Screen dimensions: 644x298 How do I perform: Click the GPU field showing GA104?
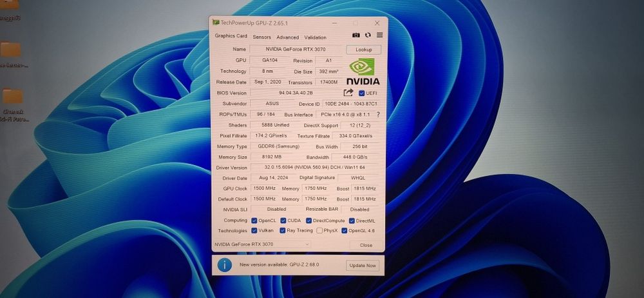[x=270, y=60]
